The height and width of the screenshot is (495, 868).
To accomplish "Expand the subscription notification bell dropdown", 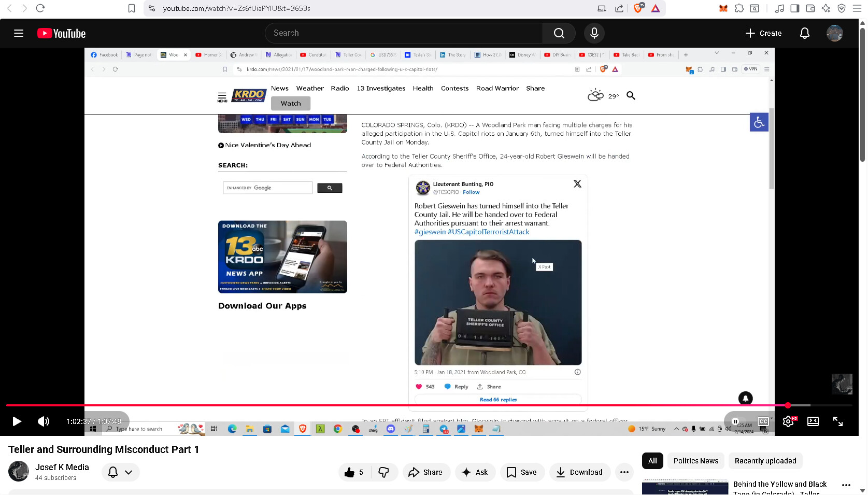I will coord(120,472).
